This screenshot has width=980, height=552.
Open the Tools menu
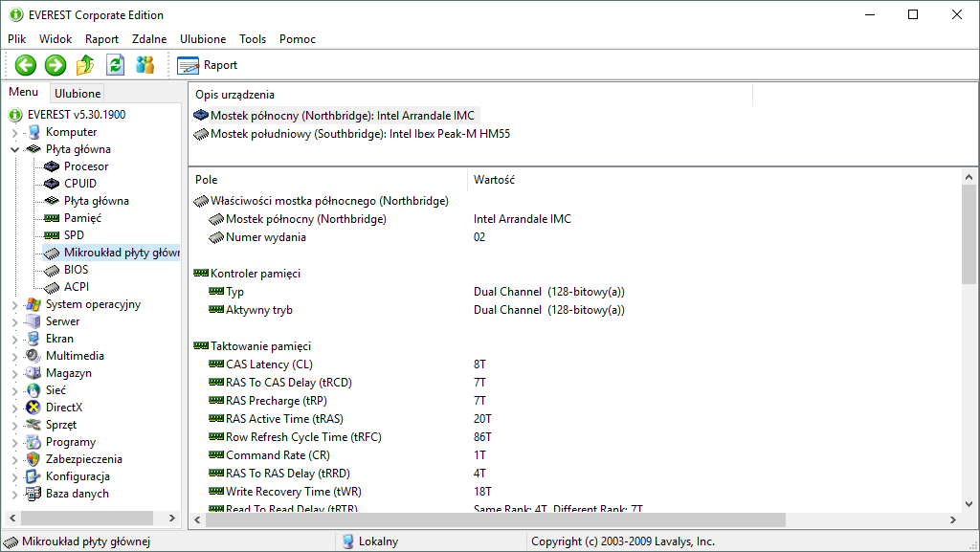tap(253, 39)
